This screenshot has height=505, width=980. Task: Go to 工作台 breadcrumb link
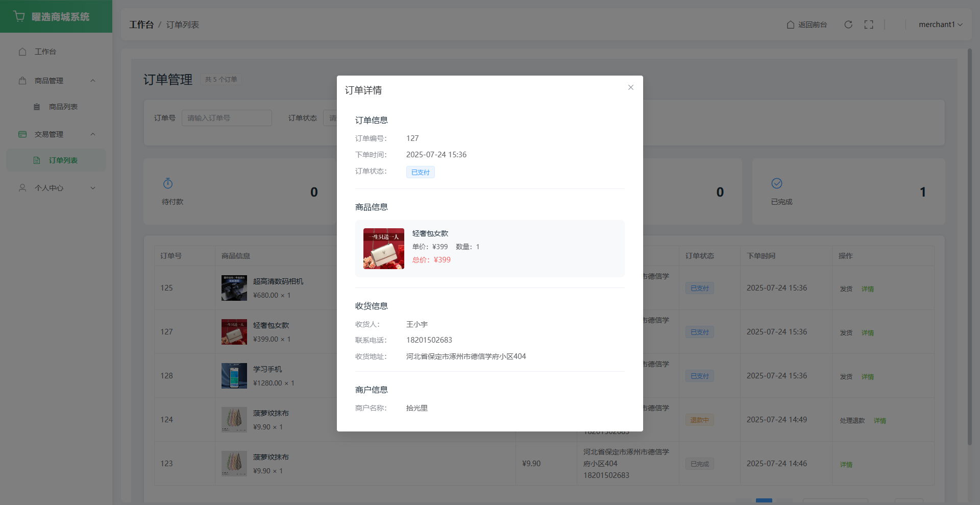tap(141, 25)
